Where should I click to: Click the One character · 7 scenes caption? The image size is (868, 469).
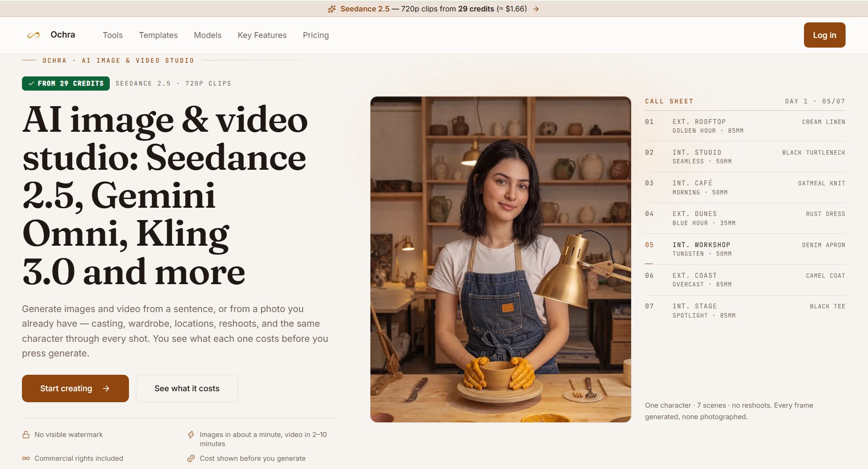point(729,411)
